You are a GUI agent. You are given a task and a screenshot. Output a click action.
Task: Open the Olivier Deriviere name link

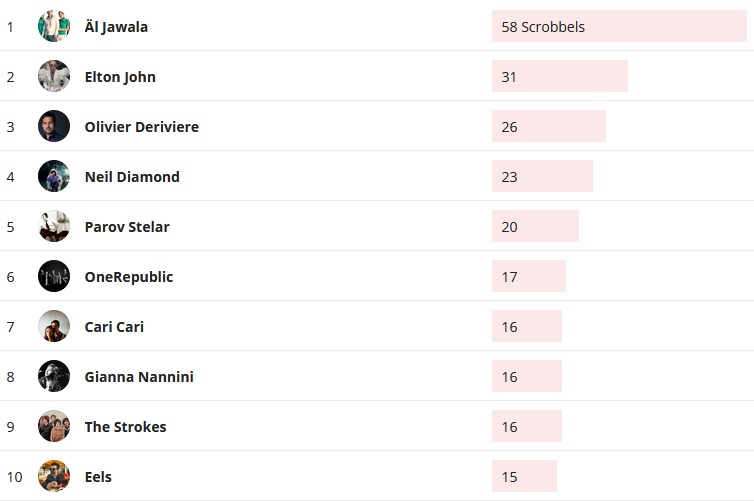tap(141, 127)
